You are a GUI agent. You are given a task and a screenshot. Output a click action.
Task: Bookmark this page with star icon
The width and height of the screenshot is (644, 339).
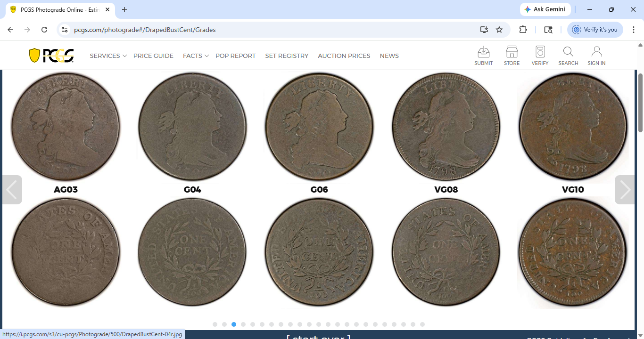(x=499, y=30)
